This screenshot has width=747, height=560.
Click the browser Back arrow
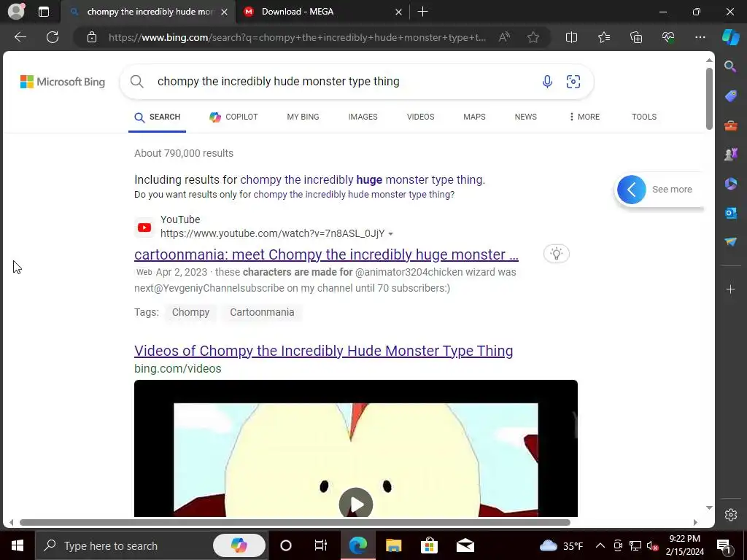point(20,37)
